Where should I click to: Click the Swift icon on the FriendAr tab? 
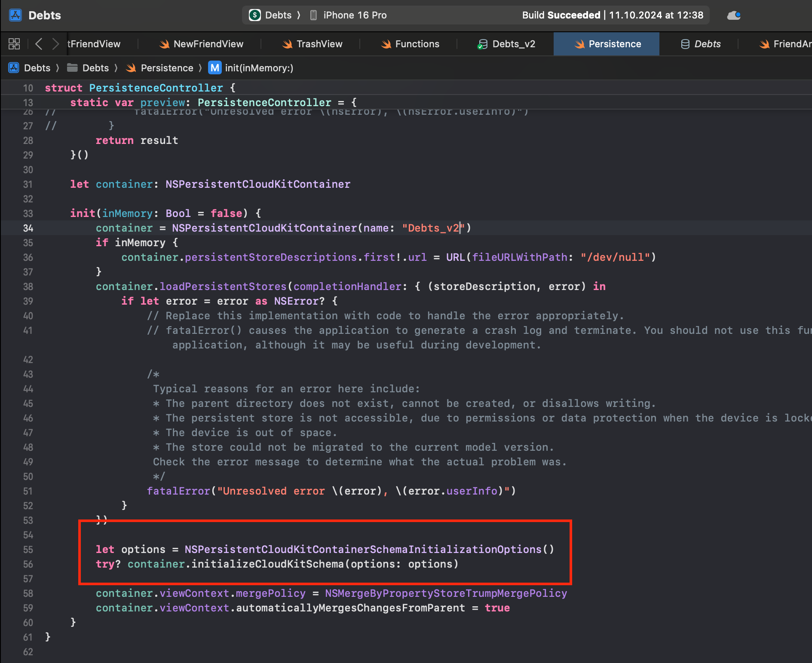[764, 43]
